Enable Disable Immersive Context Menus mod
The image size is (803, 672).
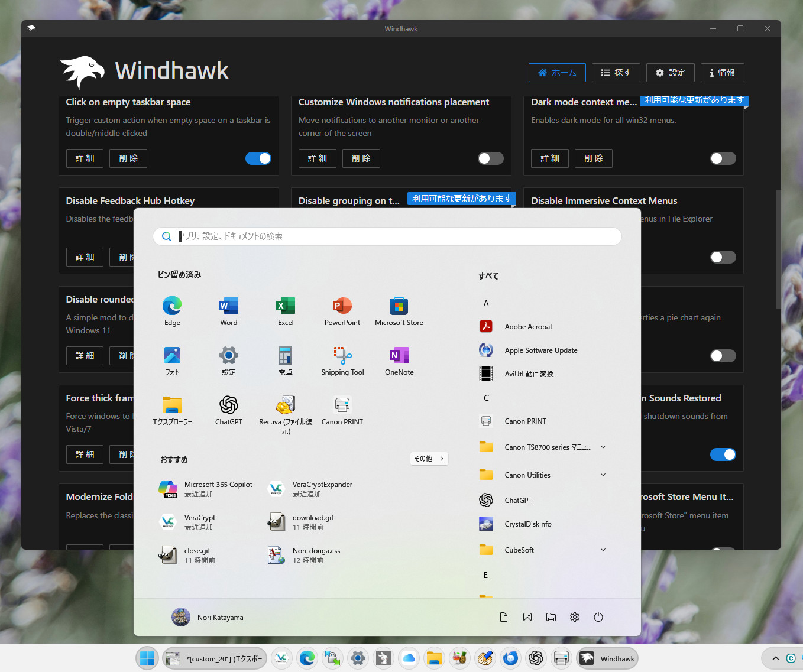tap(723, 257)
